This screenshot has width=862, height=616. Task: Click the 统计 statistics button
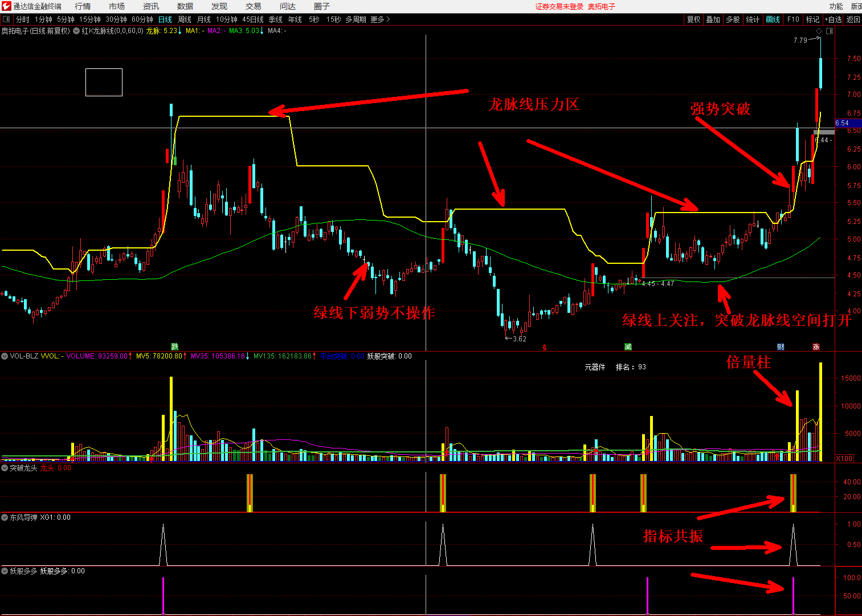coord(753,19)
